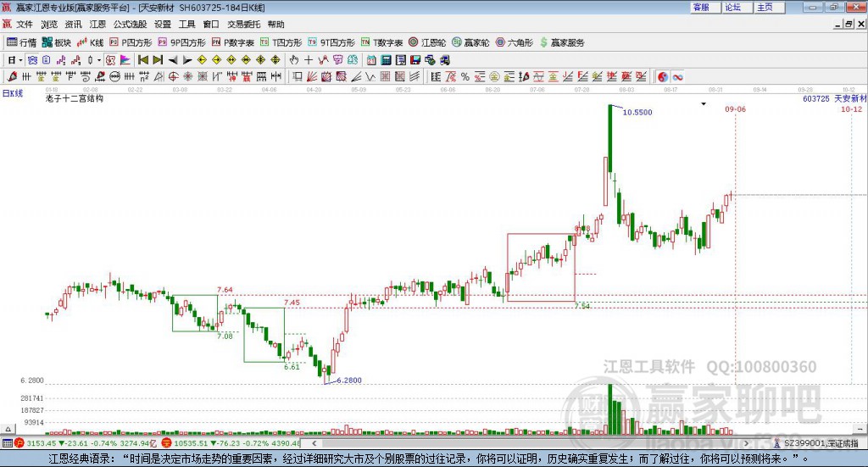Click the last yellow diamond arrow icon

(275, 60)
